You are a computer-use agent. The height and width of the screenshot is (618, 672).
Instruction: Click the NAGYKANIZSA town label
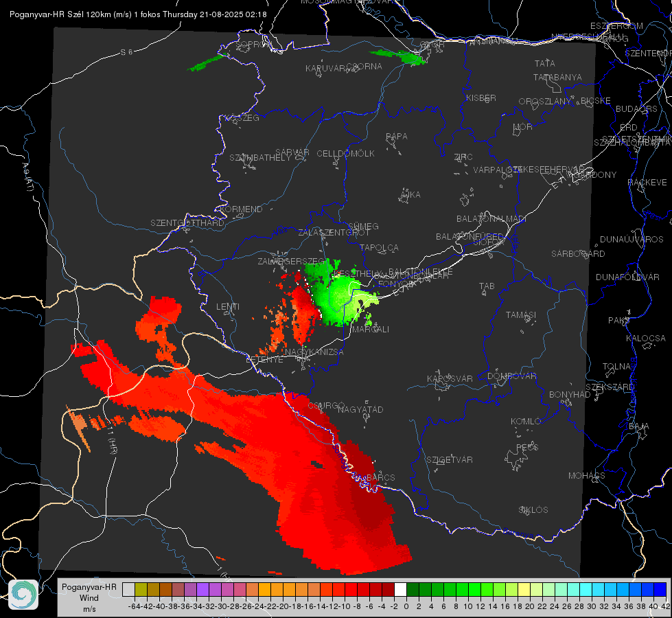(314, 352)
